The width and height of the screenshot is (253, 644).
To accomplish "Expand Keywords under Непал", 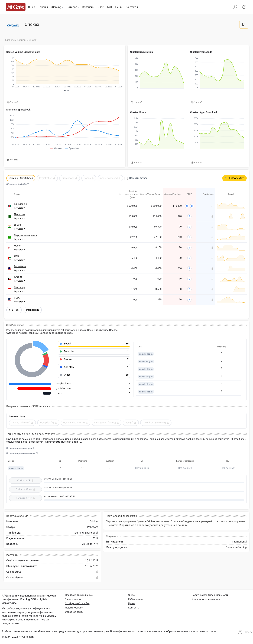I will pyautogui.click(x=19, y=250).
